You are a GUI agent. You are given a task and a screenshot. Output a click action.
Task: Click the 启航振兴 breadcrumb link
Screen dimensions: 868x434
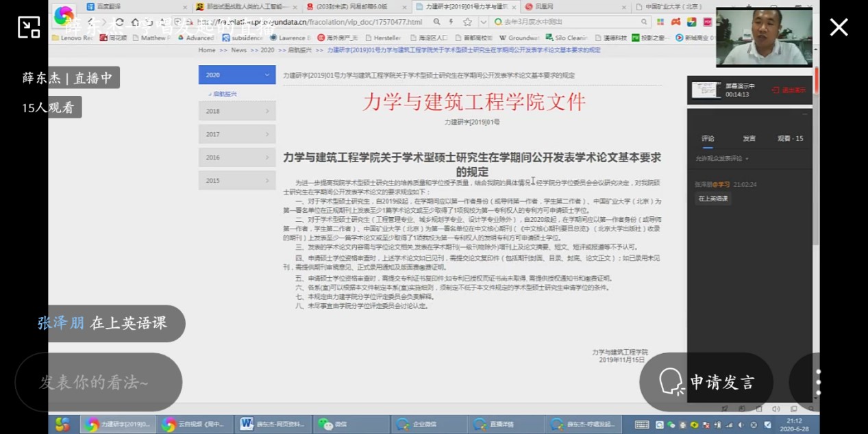pyautogui.click(x=299, y=50)
